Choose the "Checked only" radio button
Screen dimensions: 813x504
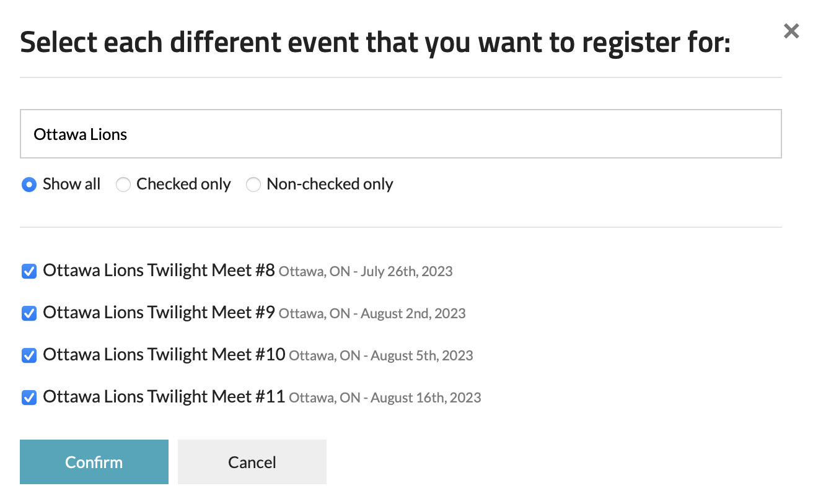click(x=123, y=185)
